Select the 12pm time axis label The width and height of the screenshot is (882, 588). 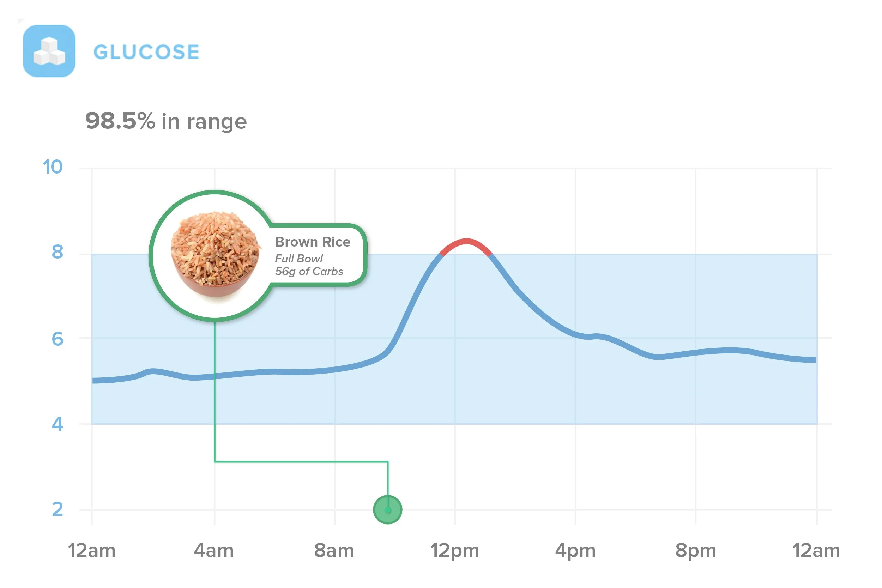455,551
